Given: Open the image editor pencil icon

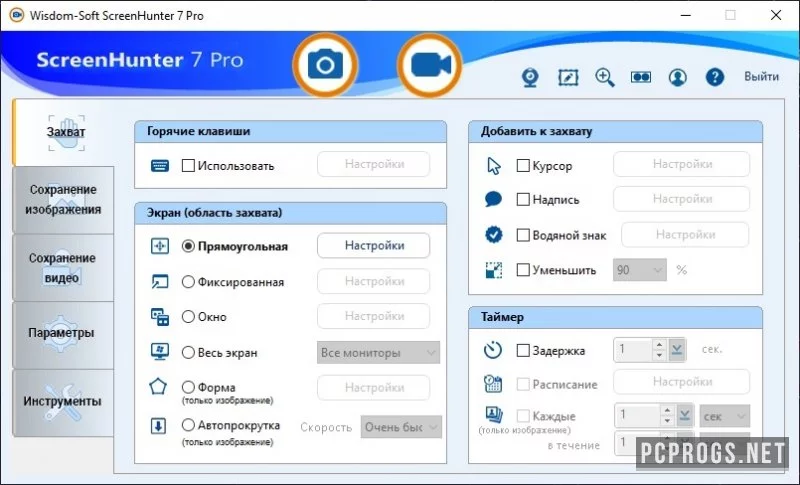Looking at the screenshot, I should 568,78.
